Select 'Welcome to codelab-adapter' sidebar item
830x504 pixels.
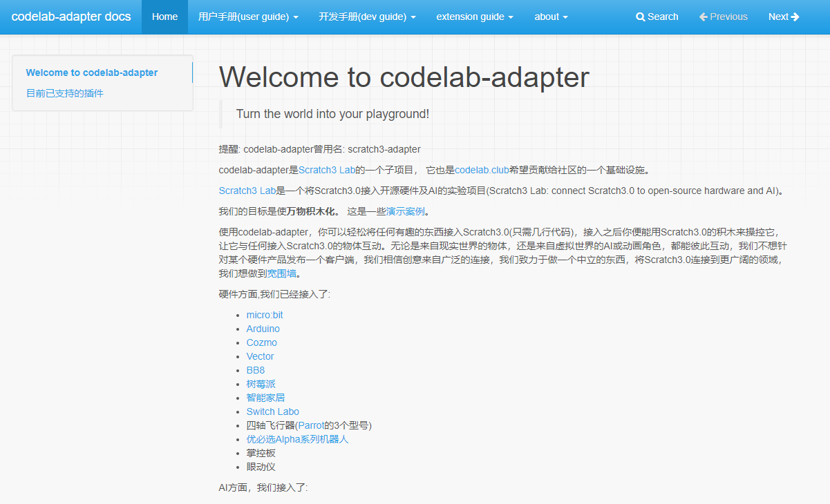pos(92,72)
